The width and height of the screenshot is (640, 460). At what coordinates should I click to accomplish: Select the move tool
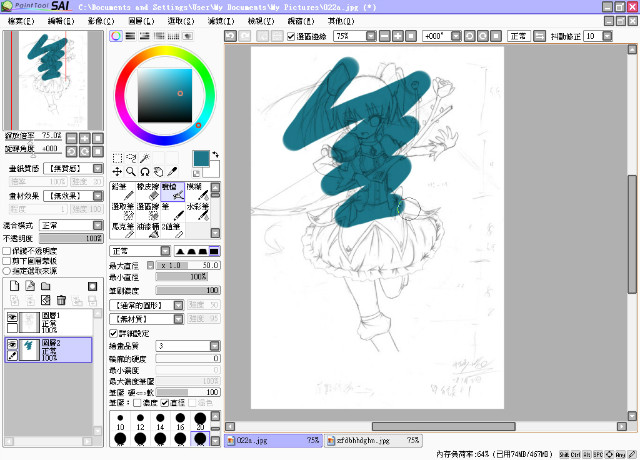click(x=117, y=172)
